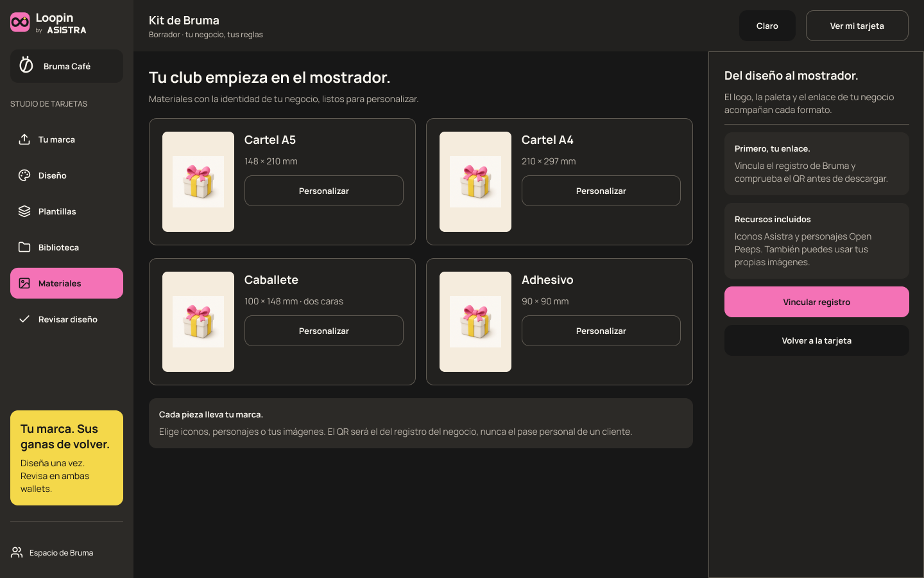Image resolution: width=924 pixels, height=578 pixels.
Task: Click the Cartel A4 gift preview thumbnail
Action: pos(475,182)
